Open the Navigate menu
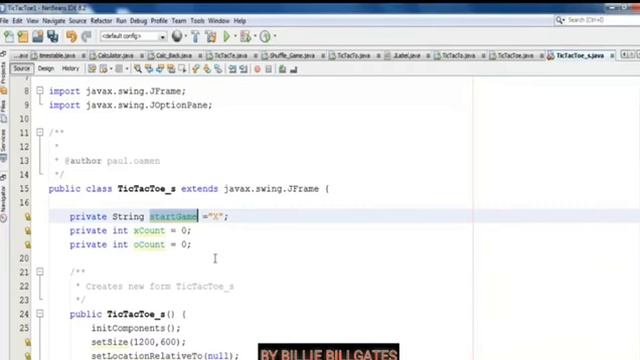 pos(53,21)
